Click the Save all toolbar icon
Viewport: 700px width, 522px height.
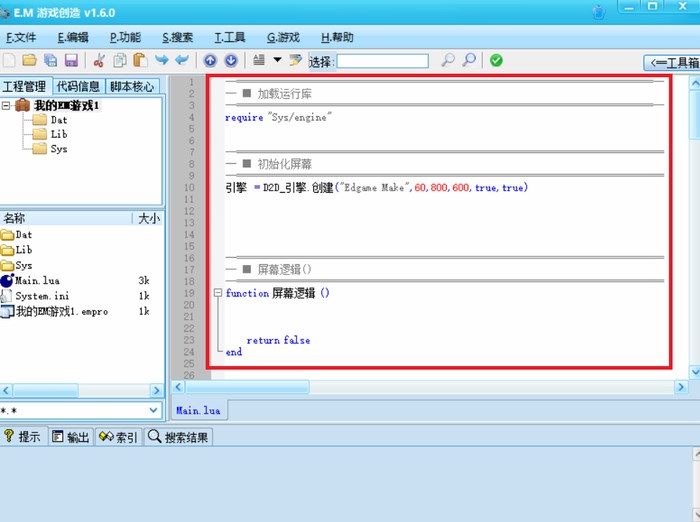(x=50, y=60)
